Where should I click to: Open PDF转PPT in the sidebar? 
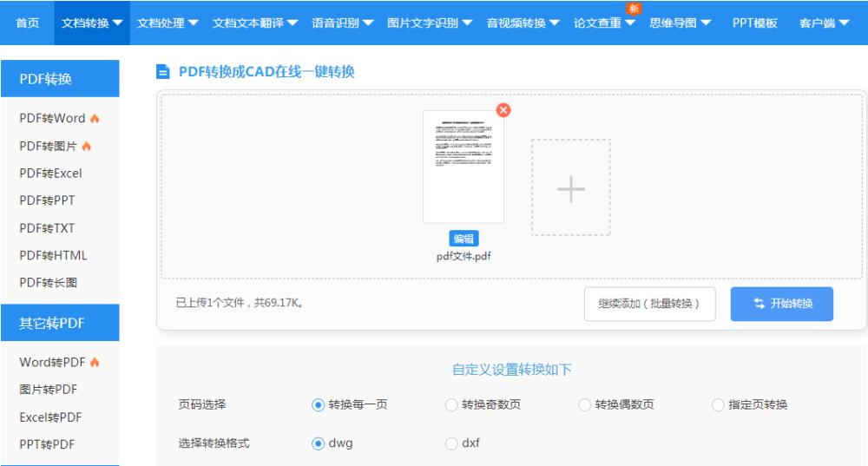pos(47,200)
